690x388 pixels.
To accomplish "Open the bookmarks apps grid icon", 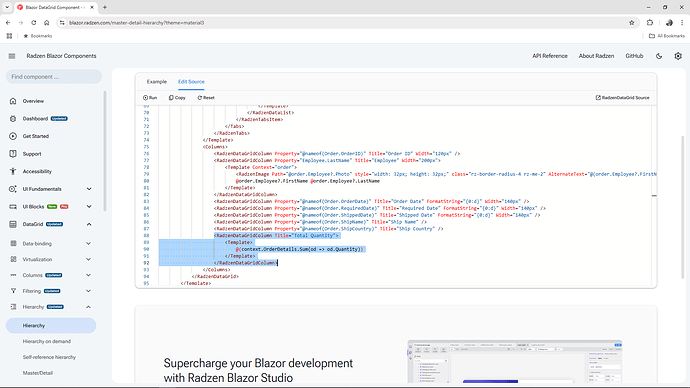I will [9, 36].
